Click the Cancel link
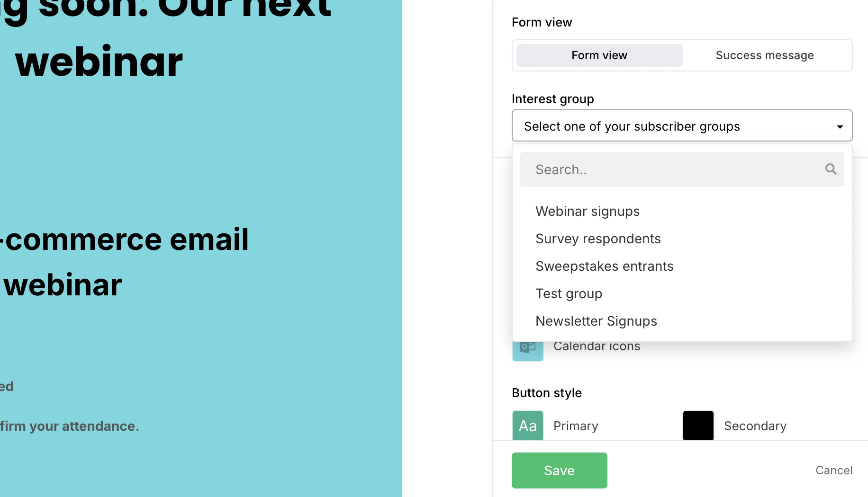 833,470
